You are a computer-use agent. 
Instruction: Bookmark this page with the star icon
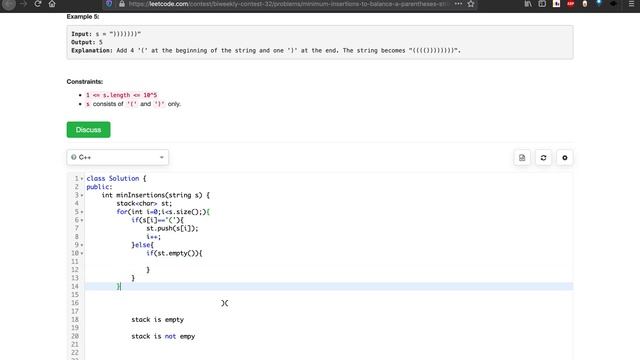pyautogui.click(x=471, y=4)
